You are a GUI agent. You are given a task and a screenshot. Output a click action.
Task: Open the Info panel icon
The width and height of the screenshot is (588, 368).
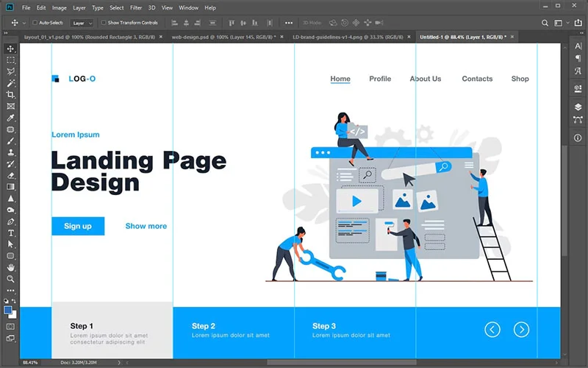(x=578, y=138)
